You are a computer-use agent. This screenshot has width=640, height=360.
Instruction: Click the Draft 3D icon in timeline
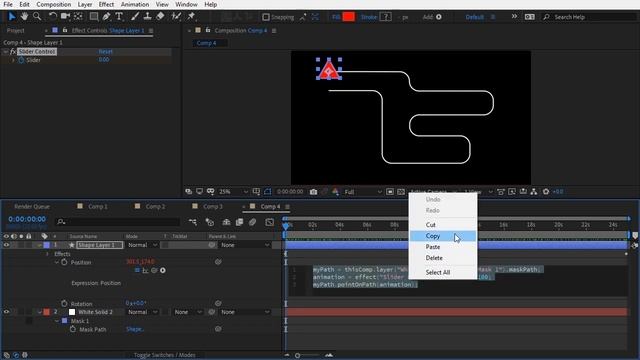(210, 222)
